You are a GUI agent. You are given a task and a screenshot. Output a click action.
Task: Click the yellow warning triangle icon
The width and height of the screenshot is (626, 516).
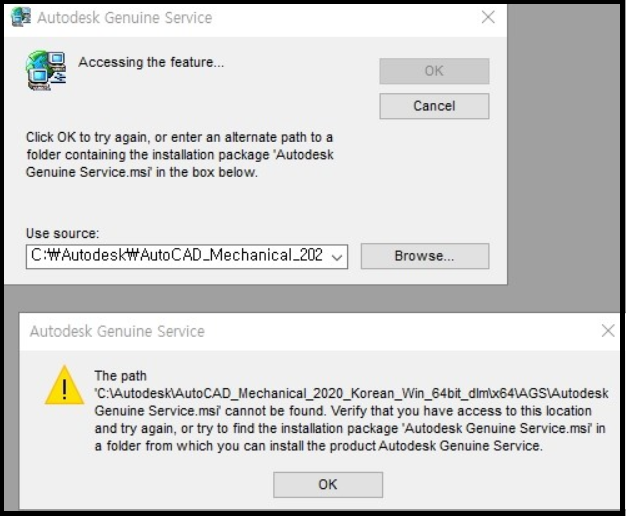[x=64, y=385]
